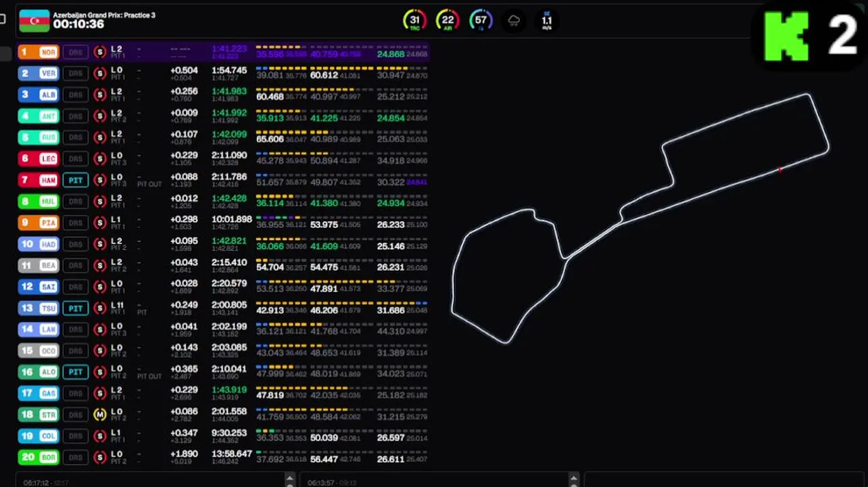Click the air temperature gauge showing 22
The height and width of the screenshot is (487, 868).
click(x=448, y=20)
